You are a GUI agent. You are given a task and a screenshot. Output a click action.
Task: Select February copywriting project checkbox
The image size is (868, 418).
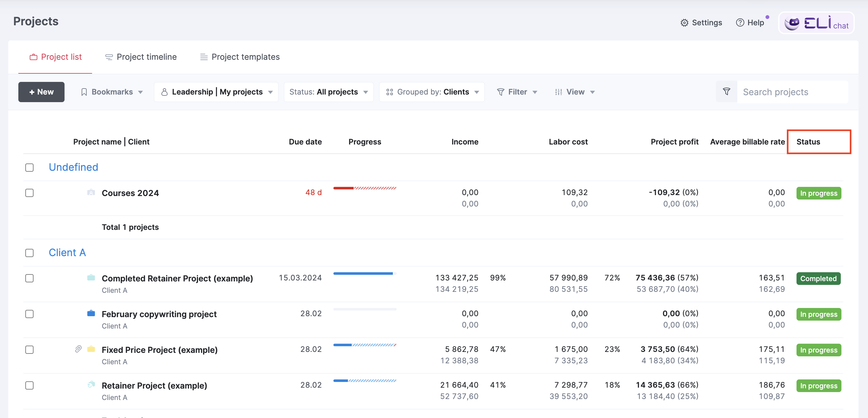coord(29,314)
